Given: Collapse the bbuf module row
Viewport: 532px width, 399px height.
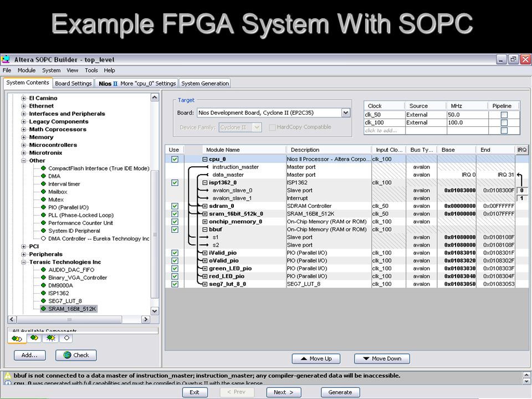Looking at the screenshot, I should [x=205, y=229].
